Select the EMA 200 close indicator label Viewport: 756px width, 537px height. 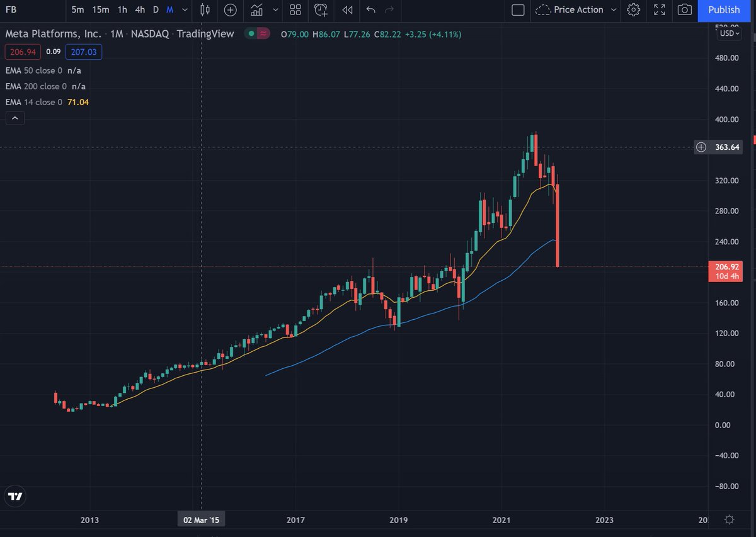pos(36,86)
